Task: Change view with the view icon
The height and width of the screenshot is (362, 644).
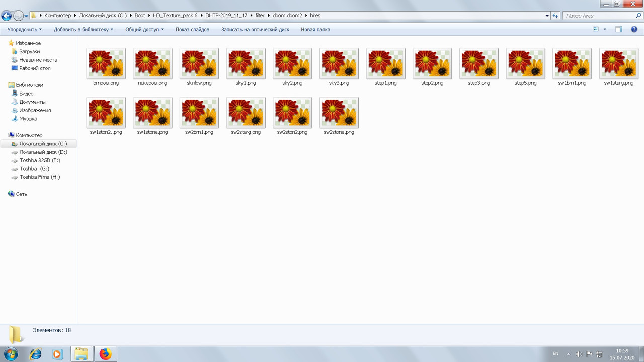Action: point(596,29)
